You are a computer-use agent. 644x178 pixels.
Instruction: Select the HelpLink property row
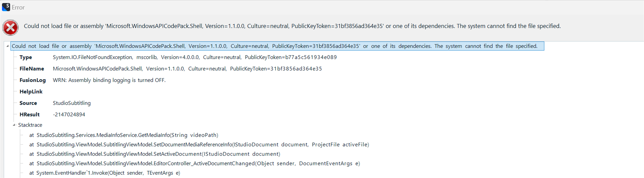[x=31, y=92]
